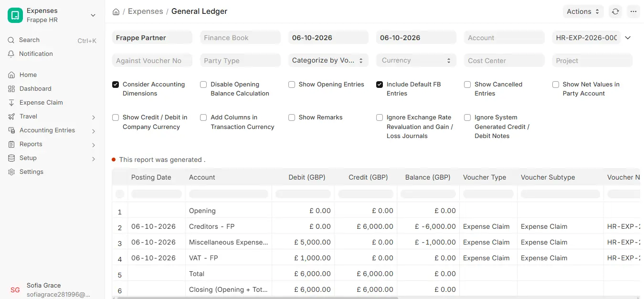Select the 'VAT - FP' account cell
644x299 pixels.
click(x=229, y=258)
